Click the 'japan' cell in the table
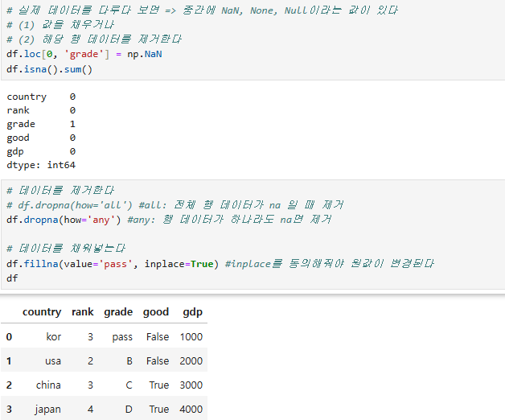 coord(47,410)
